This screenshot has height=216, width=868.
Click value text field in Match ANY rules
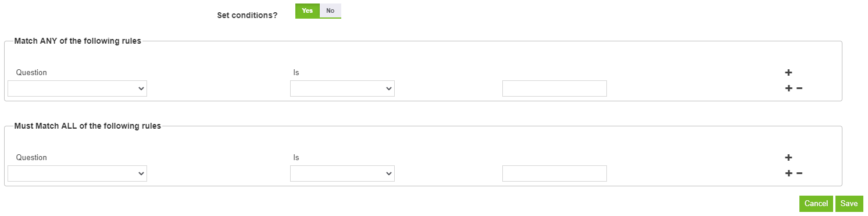coord(555,88)
